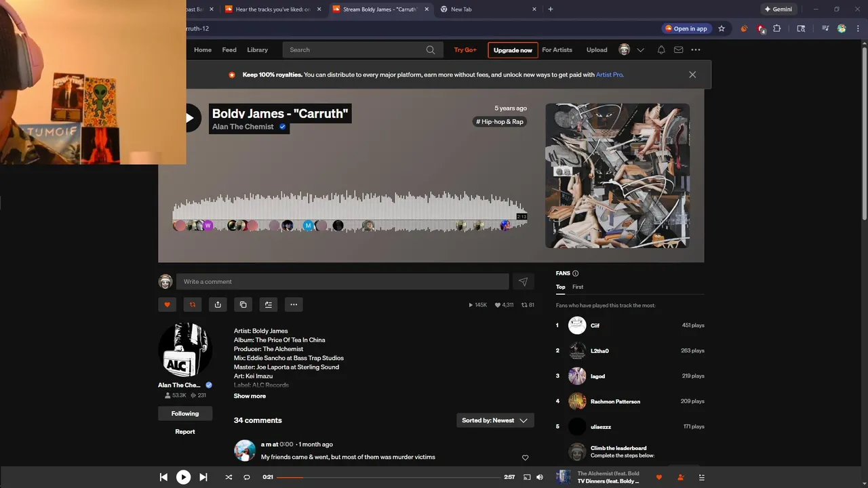Send the comment with the paper plane icon
The height and width of the screenshot is (488, 868).
523,282
